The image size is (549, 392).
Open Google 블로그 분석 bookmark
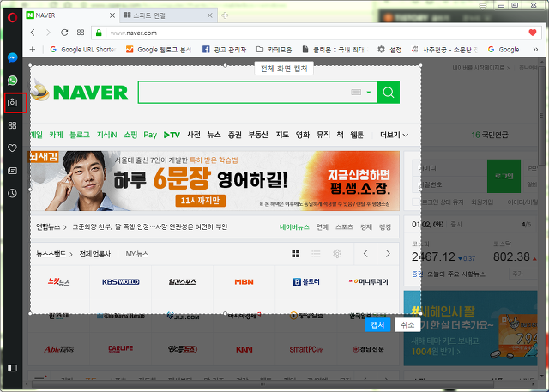pos(159,50)
